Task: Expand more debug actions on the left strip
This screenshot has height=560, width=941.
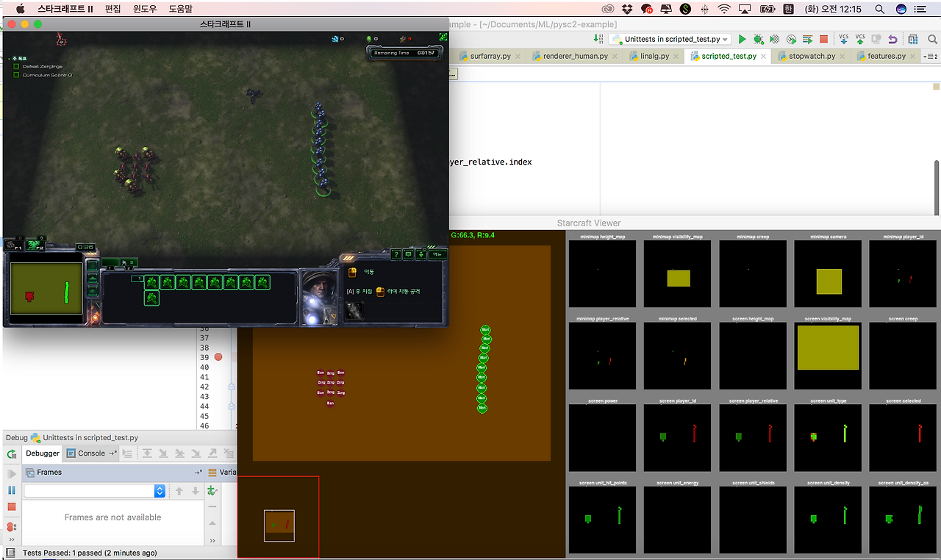Action: (12, 540)
